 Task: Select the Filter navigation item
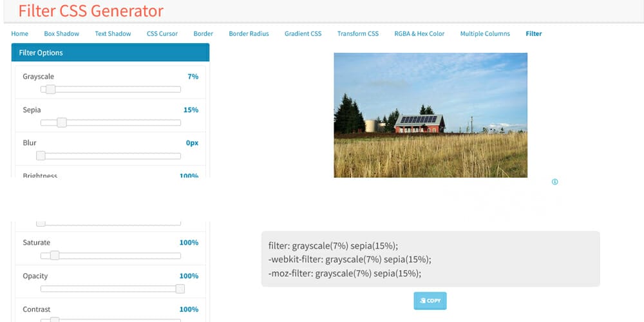[533, 33]
